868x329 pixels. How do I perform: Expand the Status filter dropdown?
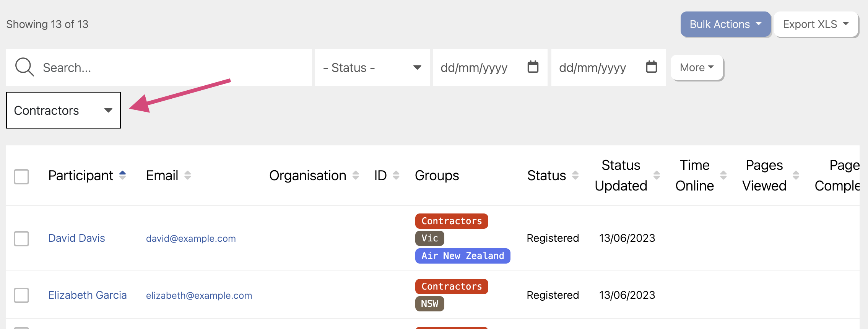(x=372, y=67)
